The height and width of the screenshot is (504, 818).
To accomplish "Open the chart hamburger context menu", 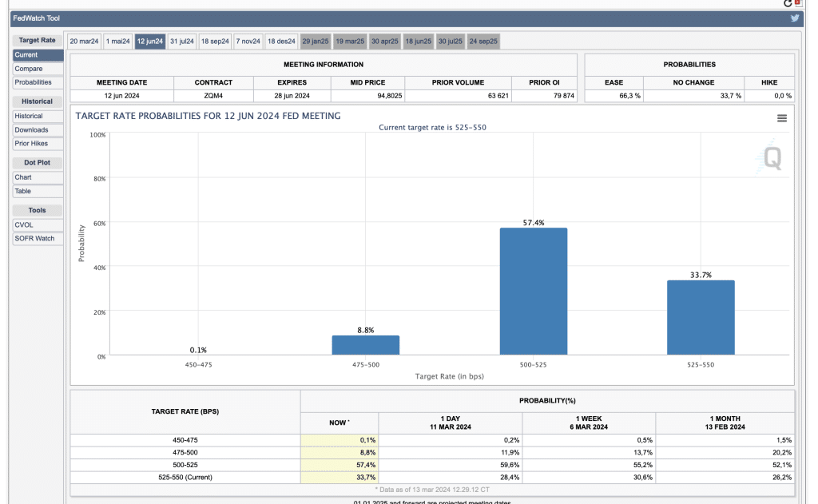I will (x=781, y=118).
